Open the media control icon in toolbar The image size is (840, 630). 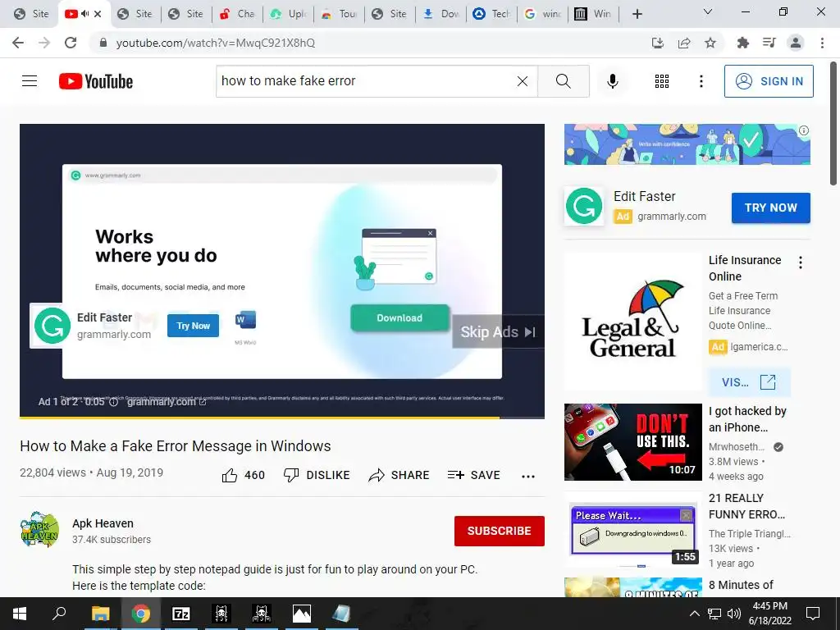pyautogui.click(x=769, y=43)
